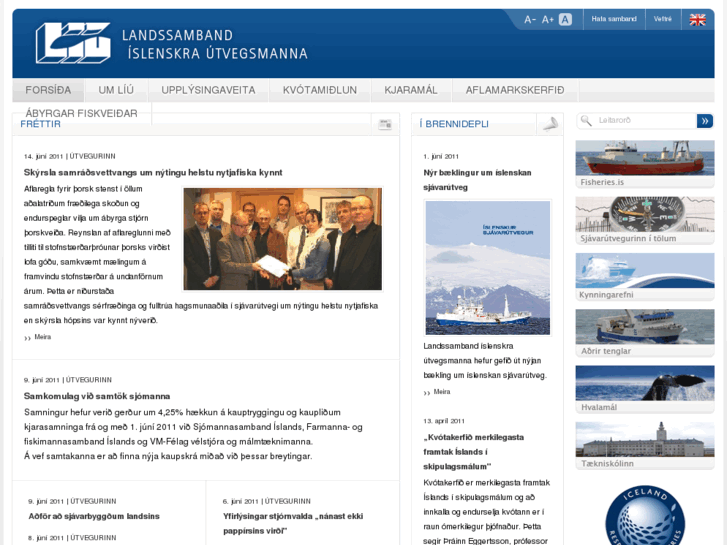Image resolution: width=727 pixels, height=545 pixels.
Task: Open Kvótamiðlun menu item
Action: (x=320, y=90)
